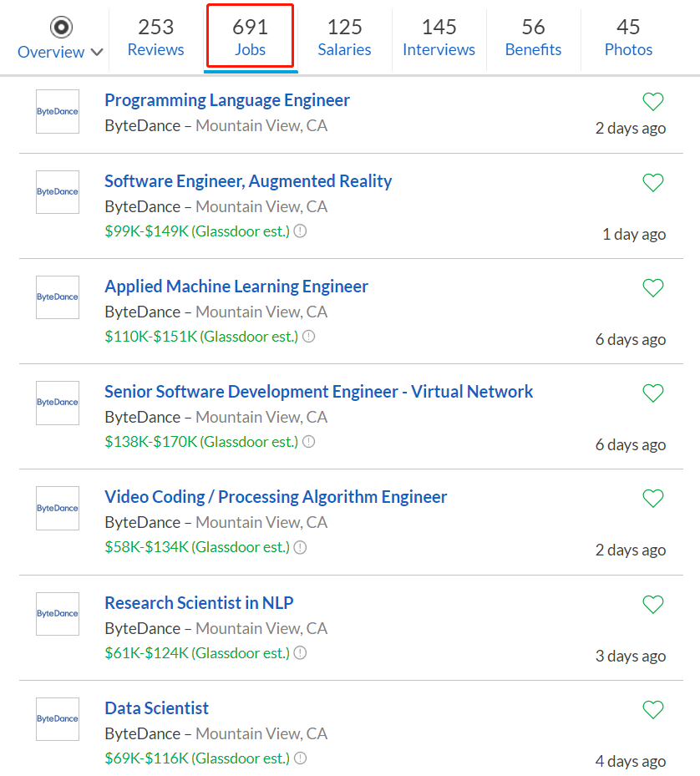The height and width of the screenshot is (776, 700).
Task: Click ByteDance logo on Research Scientist in NLP row
Action: [x=58, y=614]
